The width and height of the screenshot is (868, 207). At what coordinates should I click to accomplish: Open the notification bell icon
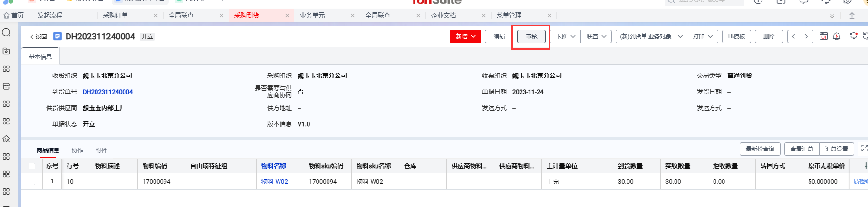pyautogui.click(x=837, y=37)
